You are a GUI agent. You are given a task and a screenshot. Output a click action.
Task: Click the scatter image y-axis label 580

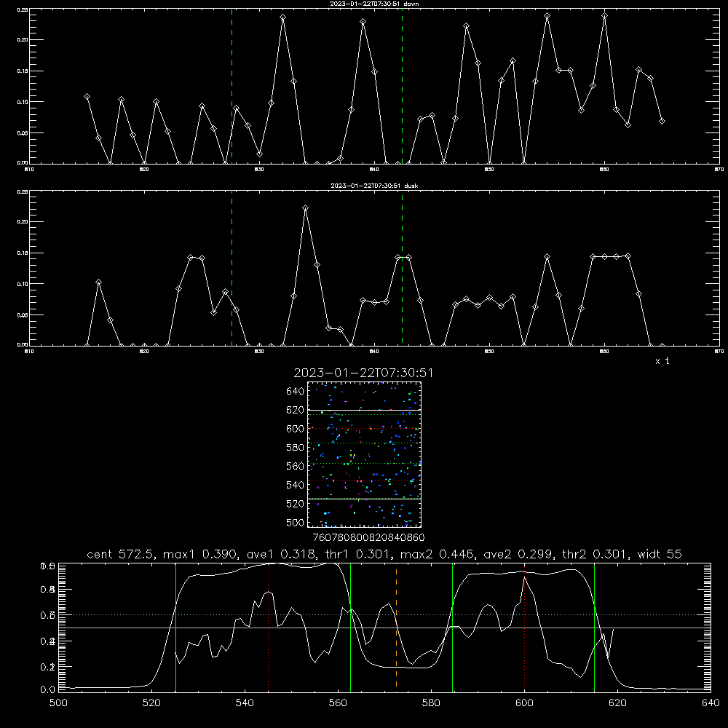(296, 448)
